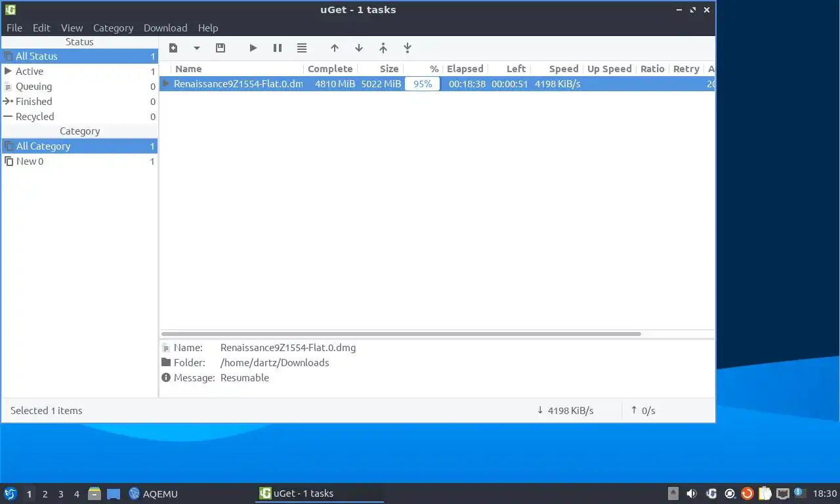Switch to workspace 4 in the pager
The image size is (840, 504).
point(77,494)
